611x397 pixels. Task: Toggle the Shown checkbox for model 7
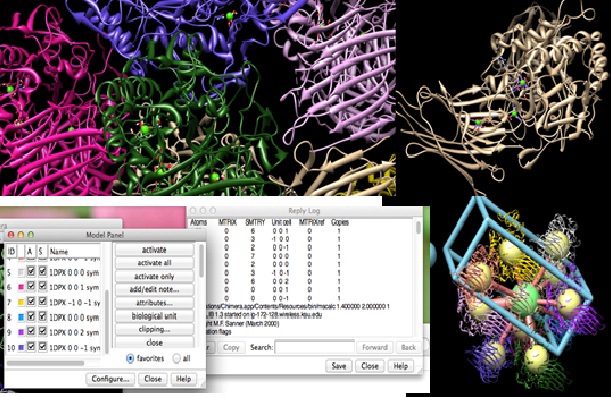42,301
